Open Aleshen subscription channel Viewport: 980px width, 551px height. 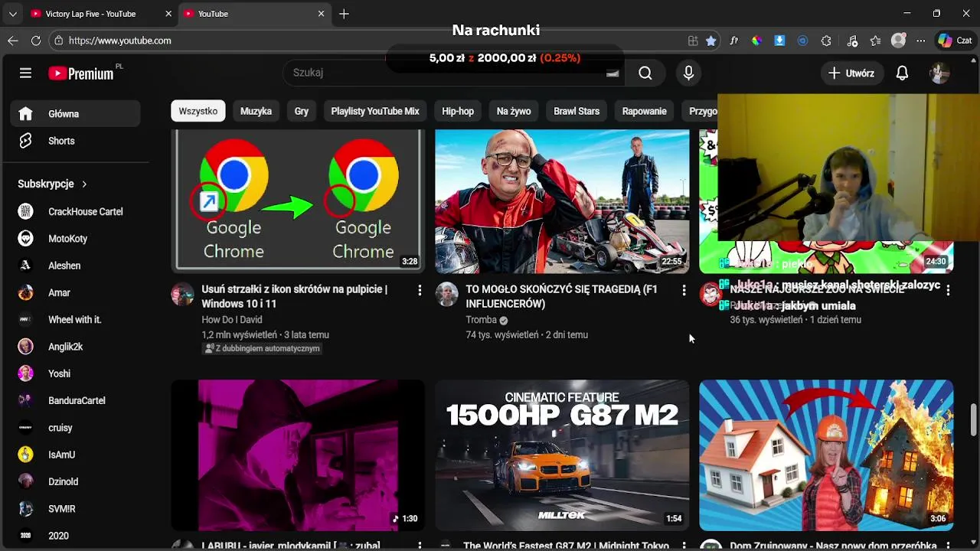(75, 266)
